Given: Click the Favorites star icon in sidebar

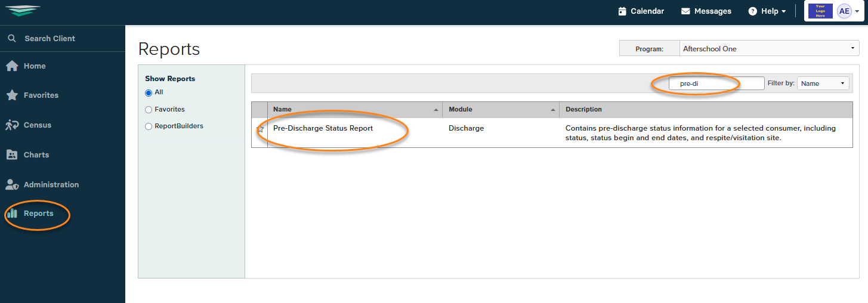Looking at the screenshot, I should pos(11,95).
